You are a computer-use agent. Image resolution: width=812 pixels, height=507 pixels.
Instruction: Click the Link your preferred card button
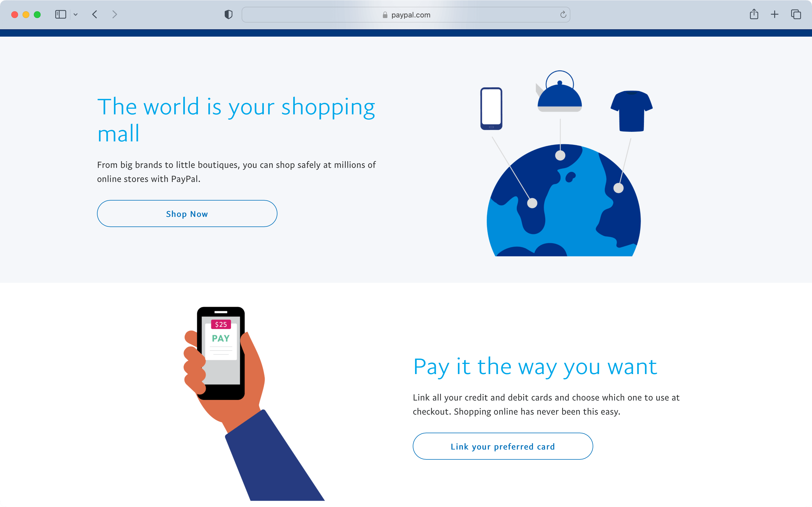coord(503,446)
